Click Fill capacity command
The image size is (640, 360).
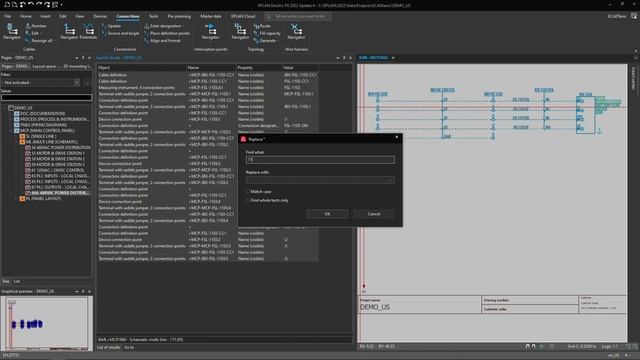[267, 33]
